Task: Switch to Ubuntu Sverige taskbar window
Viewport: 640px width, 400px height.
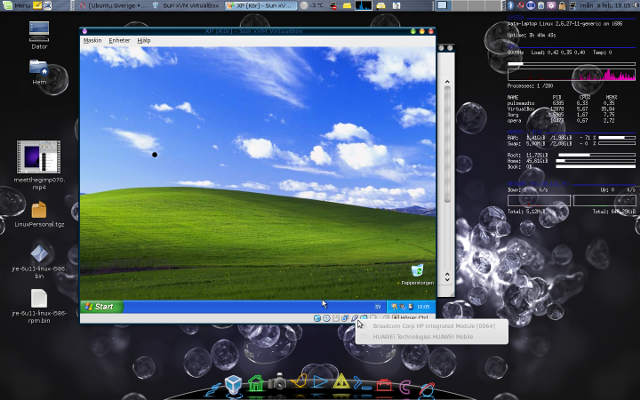Action: (113, 6)
